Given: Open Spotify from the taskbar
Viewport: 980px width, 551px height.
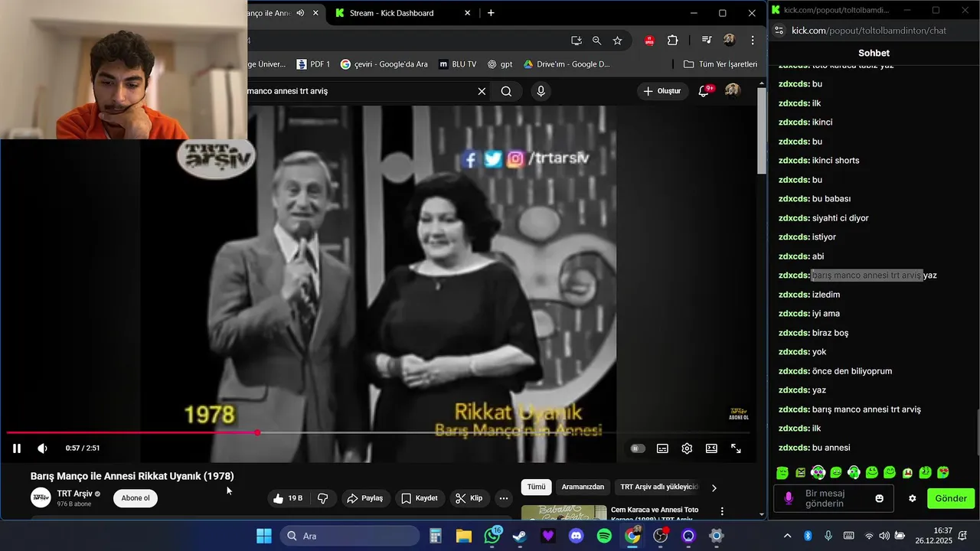Looking at the screenshot, I should tap(604, 536).
